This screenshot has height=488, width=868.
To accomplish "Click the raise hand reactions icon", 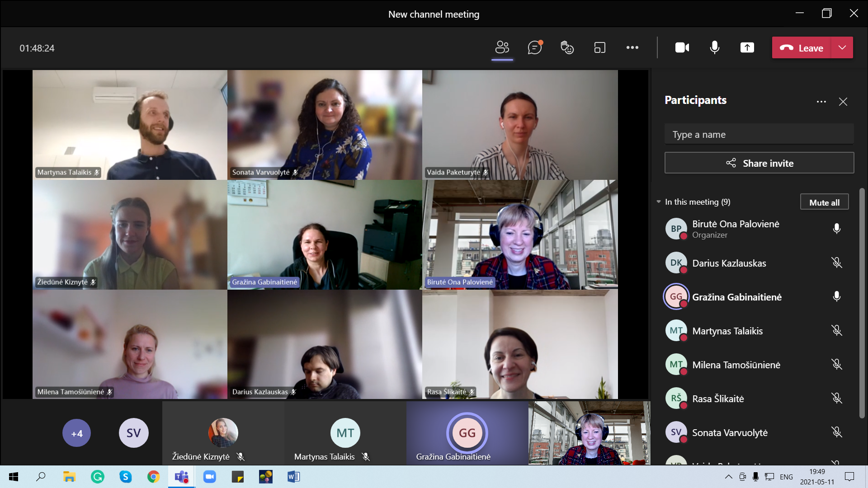I will click(x=567, y=47).
